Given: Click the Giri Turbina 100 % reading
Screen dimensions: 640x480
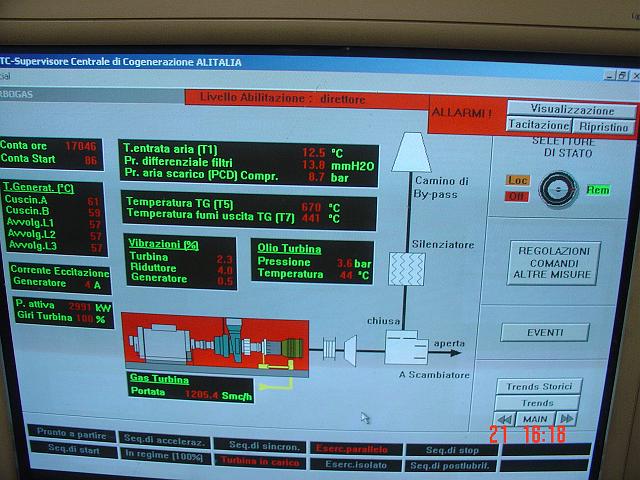Looking at the screenshot, I should click(61, 318).
